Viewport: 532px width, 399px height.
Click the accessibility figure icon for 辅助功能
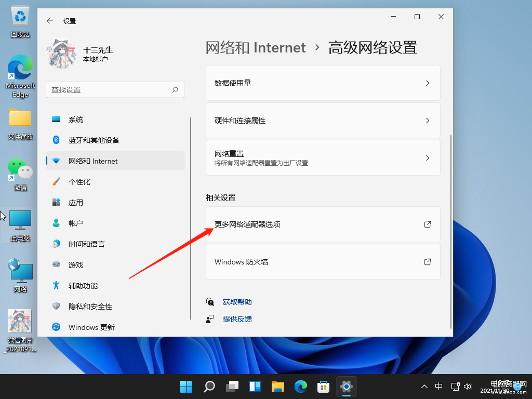[x=56, y=285]
